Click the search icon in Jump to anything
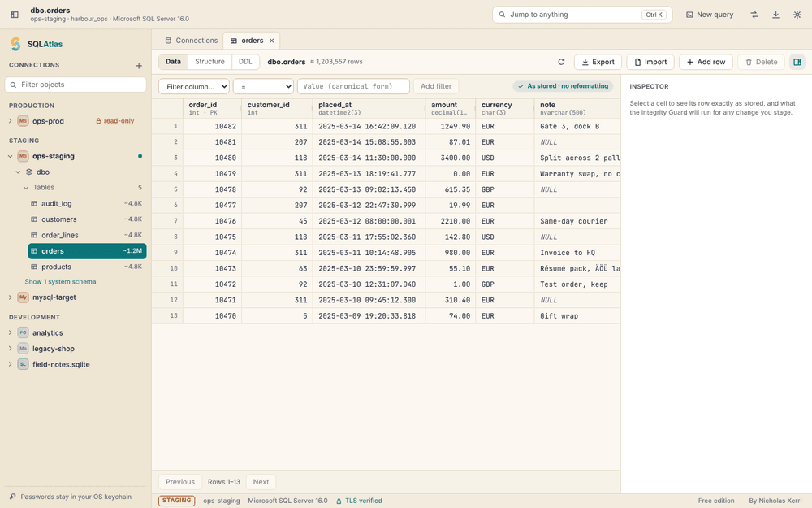 pos(502,15)
